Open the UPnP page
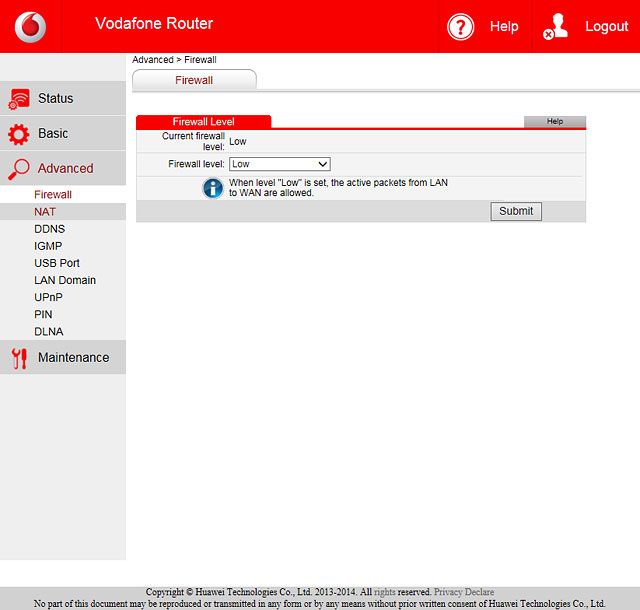 [x=48, y=298]
